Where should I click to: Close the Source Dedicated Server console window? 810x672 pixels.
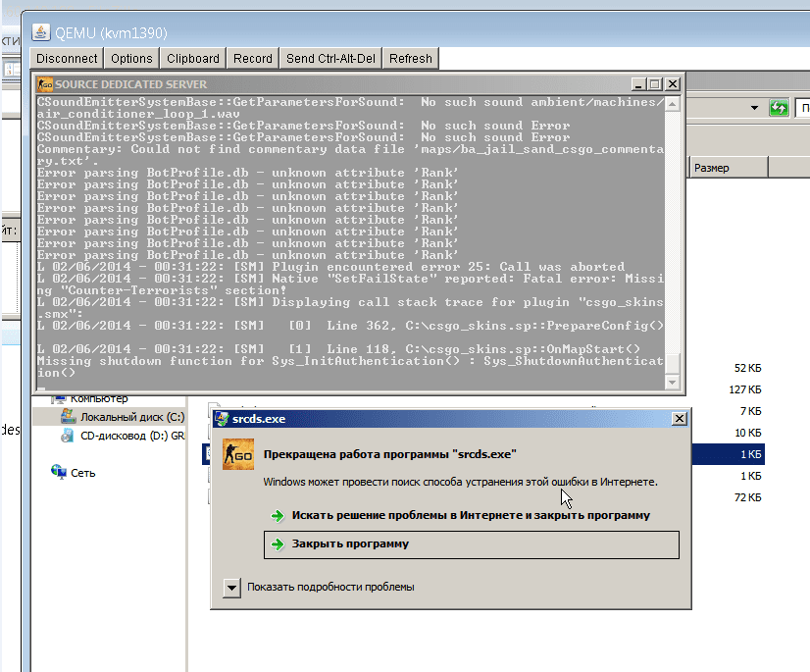(673, 83)
